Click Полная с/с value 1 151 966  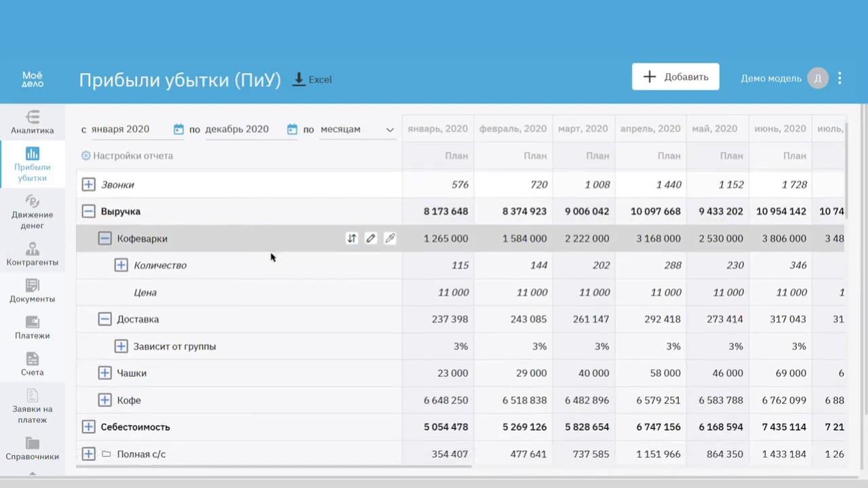click(658, 454)
